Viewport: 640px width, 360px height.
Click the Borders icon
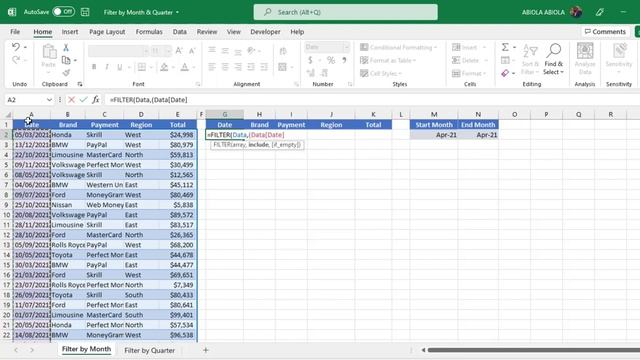tap(142, 67)
